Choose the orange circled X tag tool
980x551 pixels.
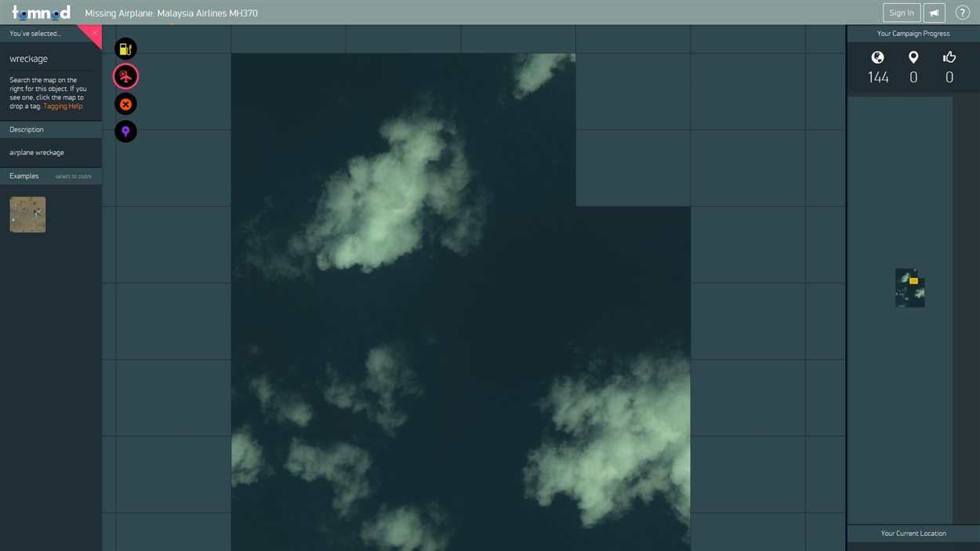[x=125, y=104]
